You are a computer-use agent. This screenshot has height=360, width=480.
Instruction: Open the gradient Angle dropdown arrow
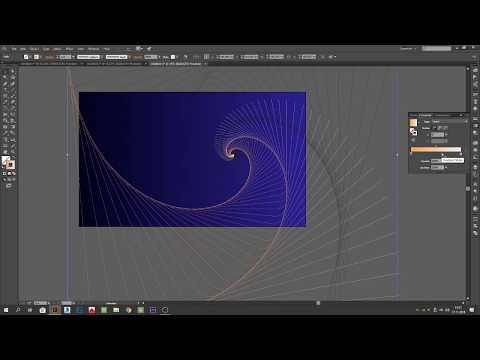click(446, 135)
